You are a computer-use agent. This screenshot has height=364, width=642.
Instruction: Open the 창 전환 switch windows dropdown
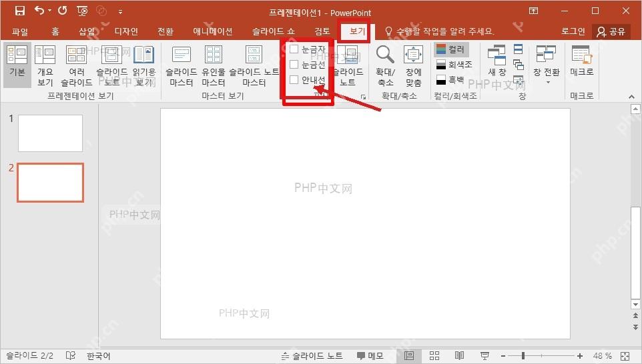coord(546,65)
